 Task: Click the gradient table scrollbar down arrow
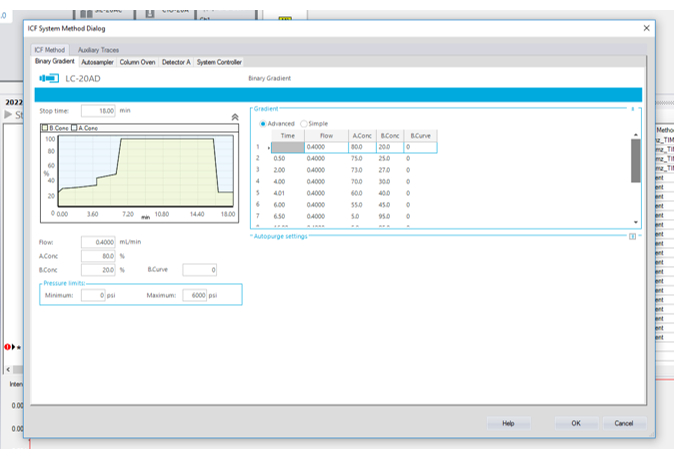click(x=636, y=222)
